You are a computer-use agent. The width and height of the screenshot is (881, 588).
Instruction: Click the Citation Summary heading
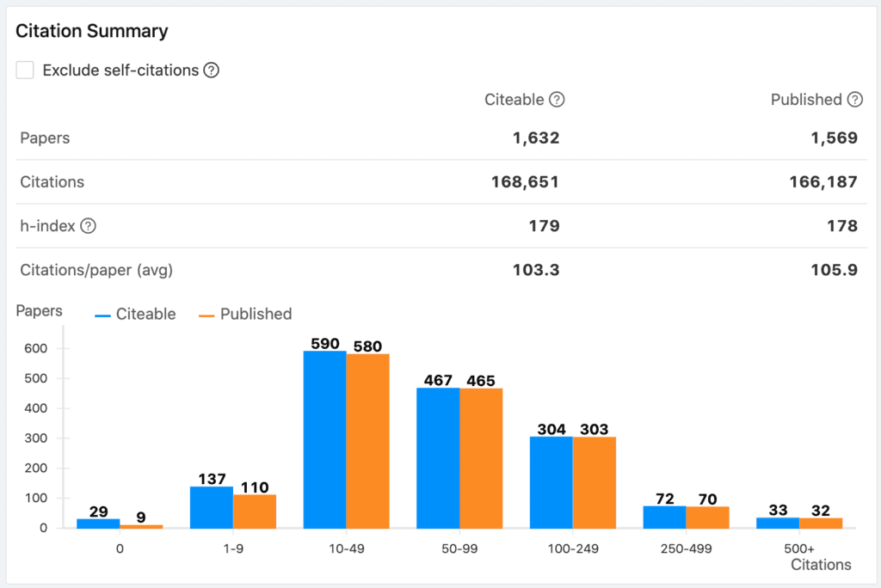point(91,31)
